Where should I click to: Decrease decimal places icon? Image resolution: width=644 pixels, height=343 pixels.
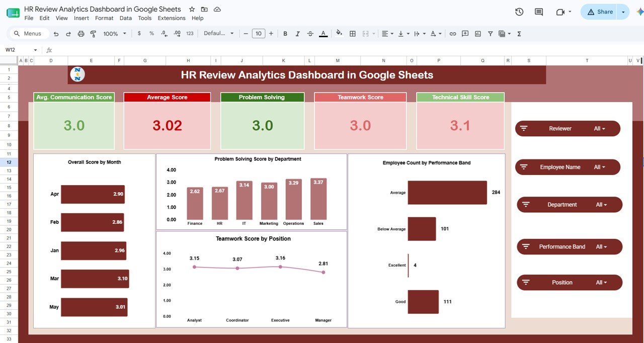pyautogui.click(x=164, y=34)
